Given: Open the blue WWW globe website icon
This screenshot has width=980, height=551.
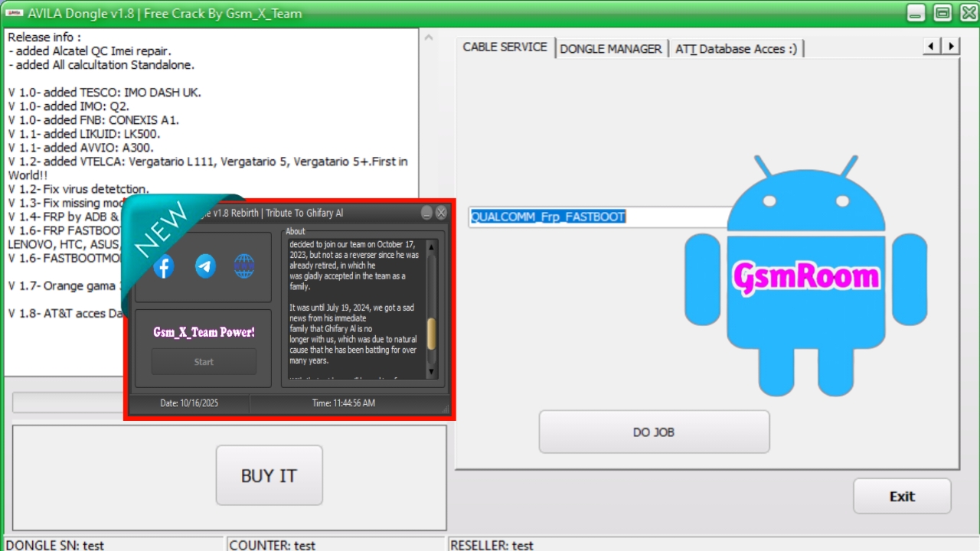Looking at the screenshot, I should pos(244,266).
